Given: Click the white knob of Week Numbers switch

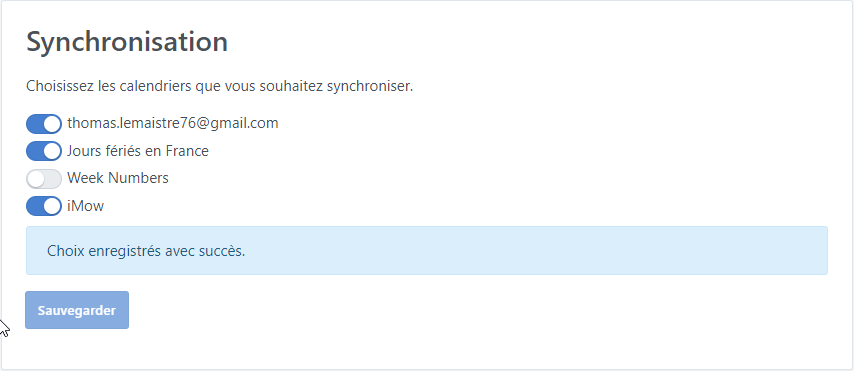Looking at the screenshot, I should pyautogui.click(x=35, y=179).
